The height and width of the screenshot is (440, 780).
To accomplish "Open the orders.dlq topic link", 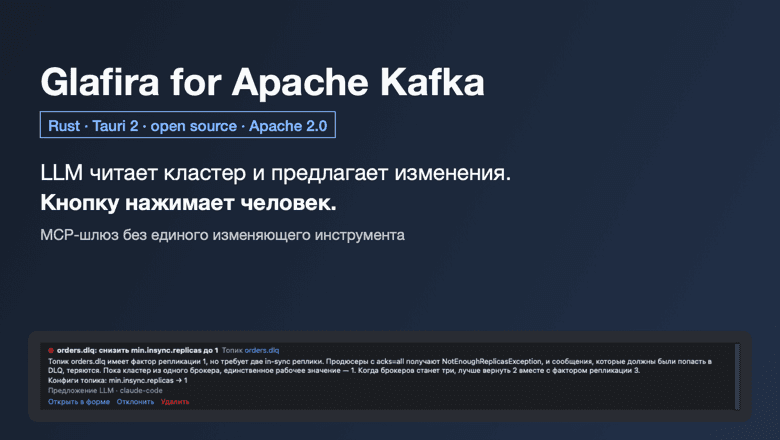I will [262, 351].
